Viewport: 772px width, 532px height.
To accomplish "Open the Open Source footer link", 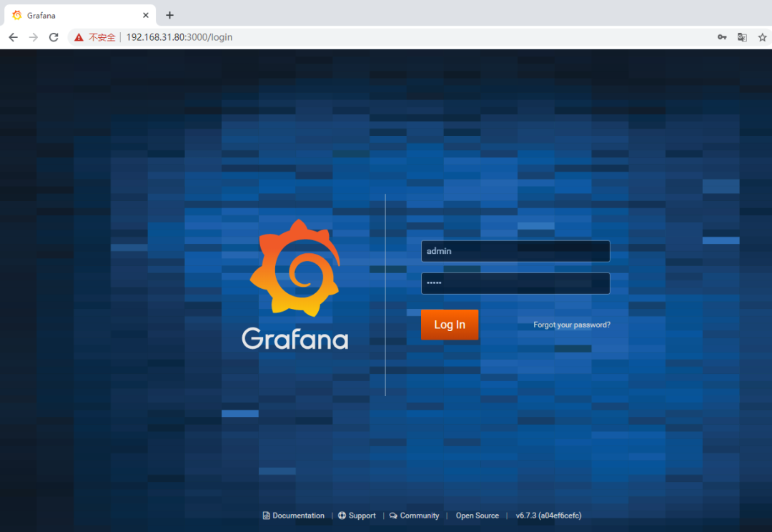I will pyautogui.click(x=477, y=516).
